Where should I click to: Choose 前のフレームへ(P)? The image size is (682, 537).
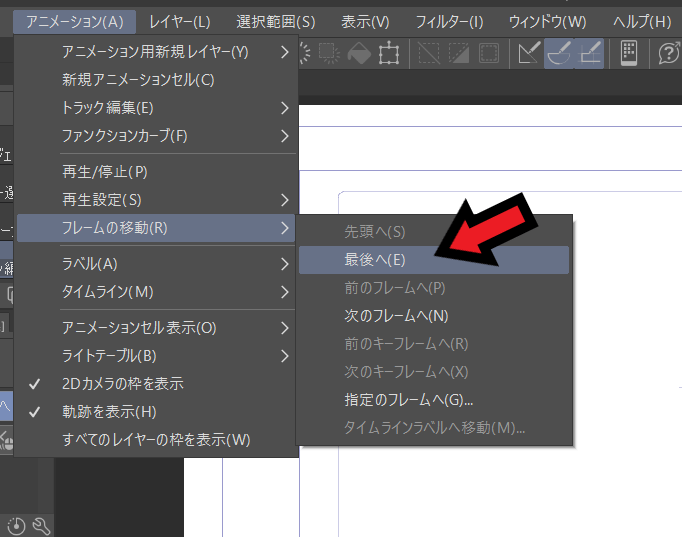click(434, 288)
